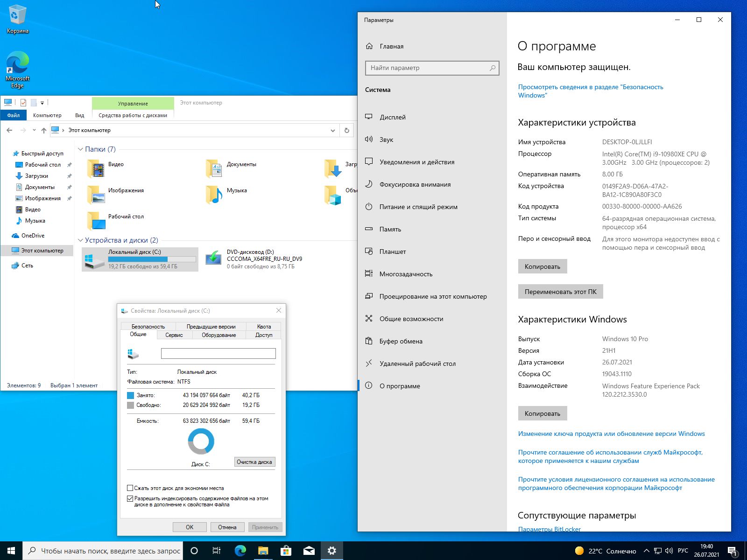Click the Rename this PC button
Screen dimensions: 747x560
click(x=560, y=292)
